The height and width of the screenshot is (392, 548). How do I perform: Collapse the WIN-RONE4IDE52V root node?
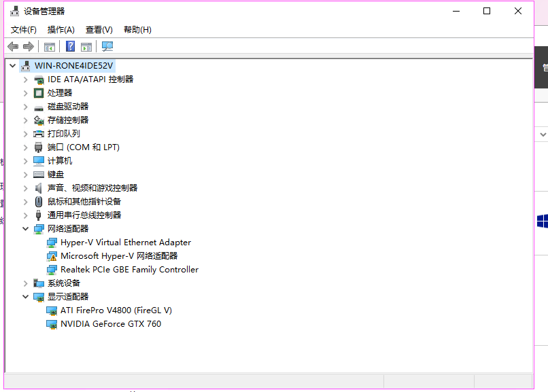point(13,66)
